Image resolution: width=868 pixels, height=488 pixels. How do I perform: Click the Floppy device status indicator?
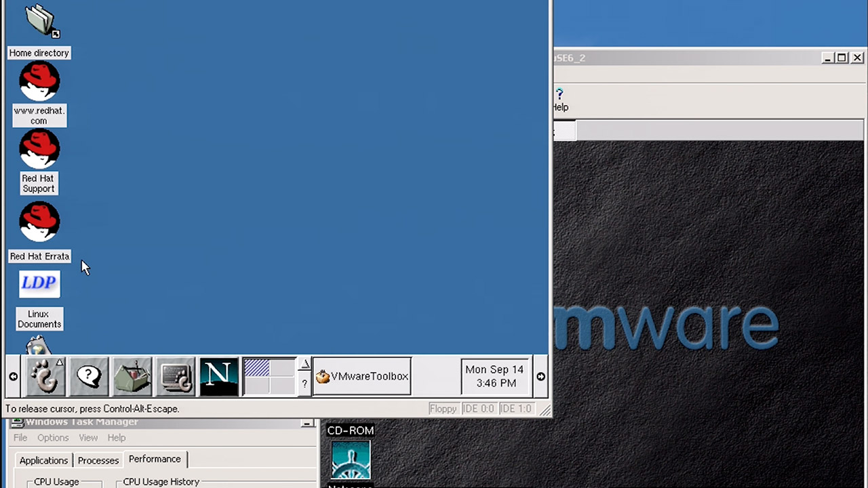pos(443,409)
